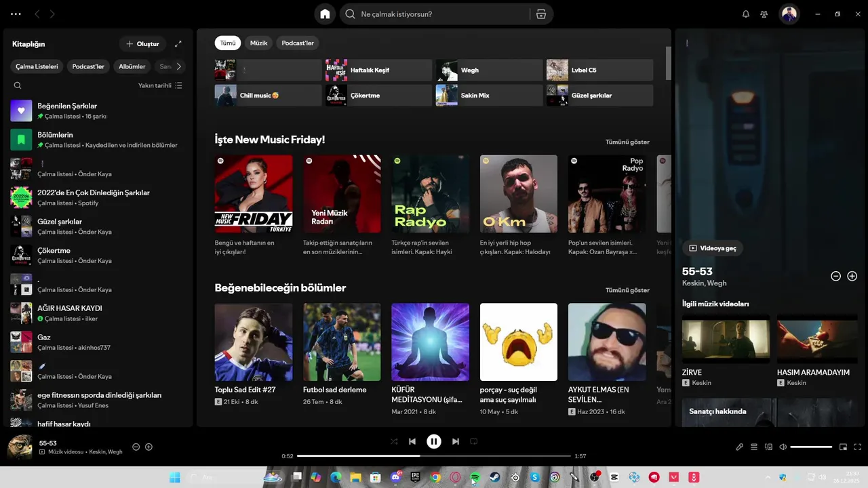The height and width of the screenshot is (488, 868).
Task: Click main content vertical scrollbar
Action: [x=669, y=63]
